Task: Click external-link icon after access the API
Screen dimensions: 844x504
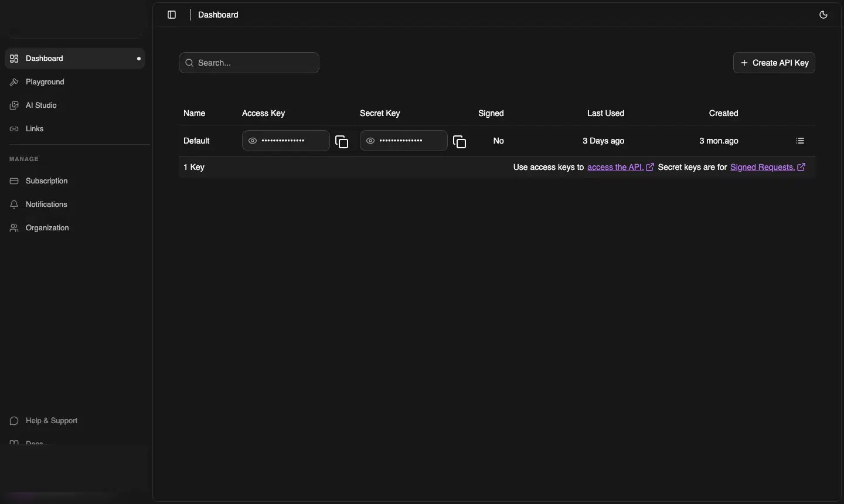Action: point(650,167)
